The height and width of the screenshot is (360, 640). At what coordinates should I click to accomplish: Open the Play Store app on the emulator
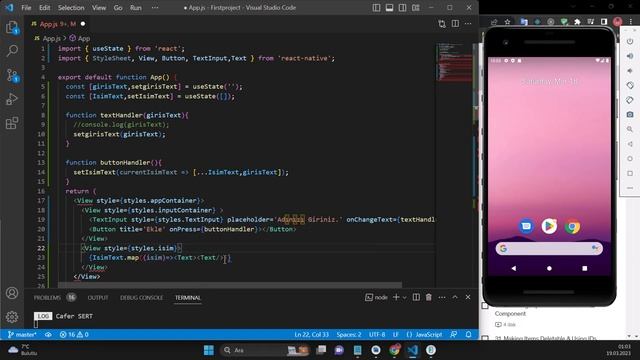click(549, 226)
